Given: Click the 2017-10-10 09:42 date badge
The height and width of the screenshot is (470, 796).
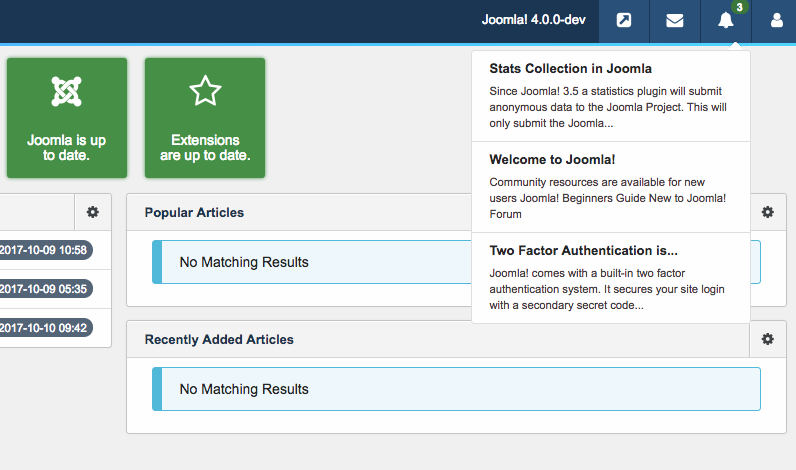Looking at the screenshot, I should point(44,328).
